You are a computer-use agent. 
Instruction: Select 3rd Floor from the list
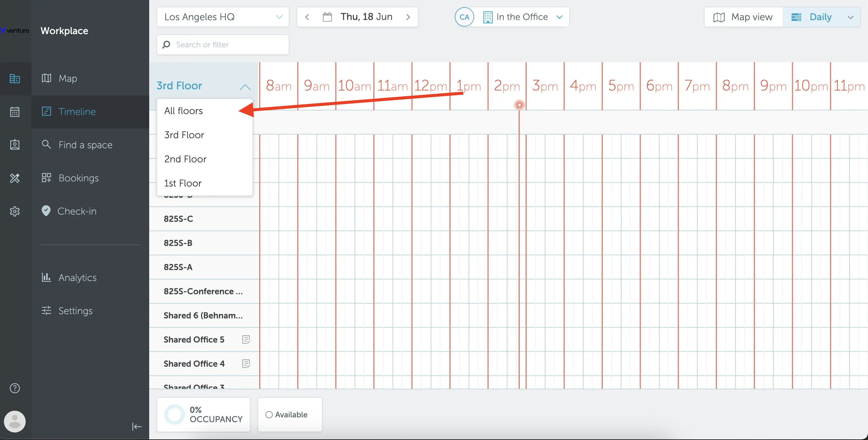tap(204, 135)
